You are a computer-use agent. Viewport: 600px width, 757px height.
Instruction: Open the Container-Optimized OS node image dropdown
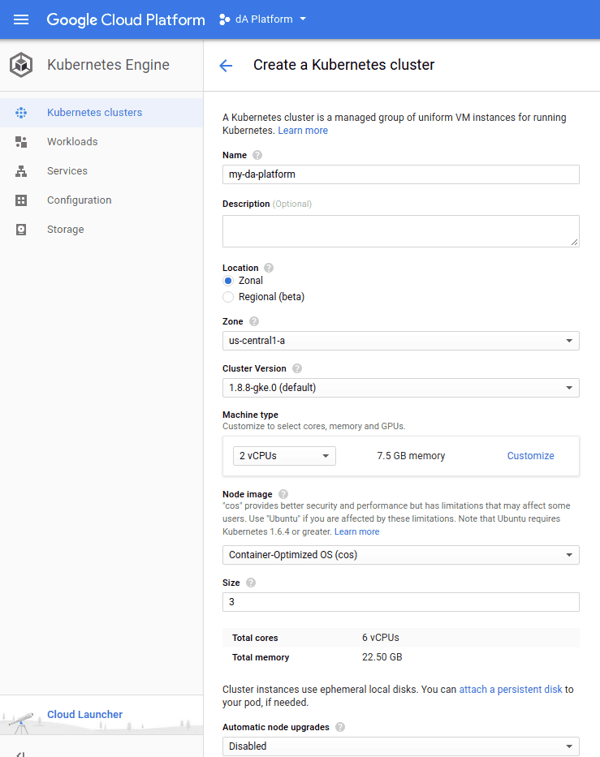(401, 555)
